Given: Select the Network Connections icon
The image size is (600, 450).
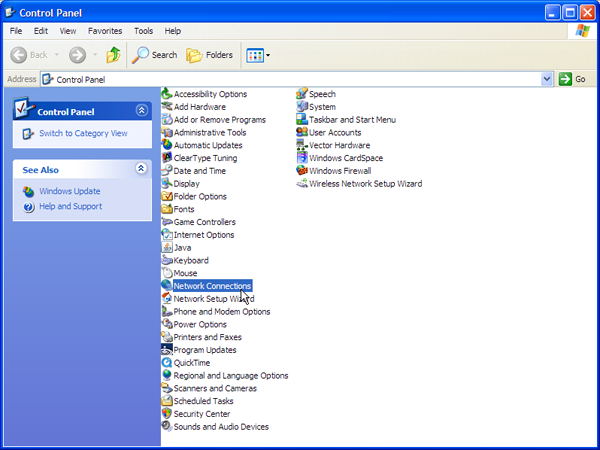Looking at the screenshot, I should [167, 286].
